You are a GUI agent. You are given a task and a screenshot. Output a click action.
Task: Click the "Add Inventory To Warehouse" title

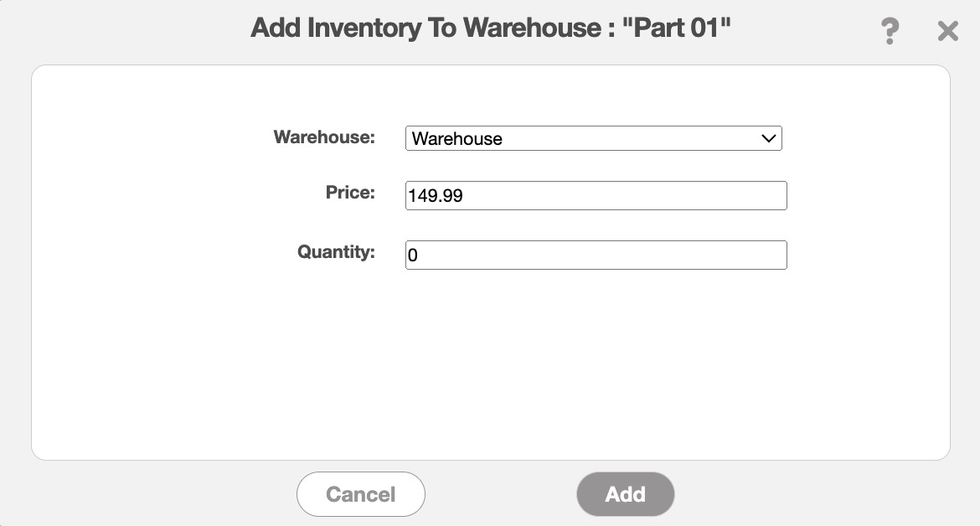coord(426,28)
